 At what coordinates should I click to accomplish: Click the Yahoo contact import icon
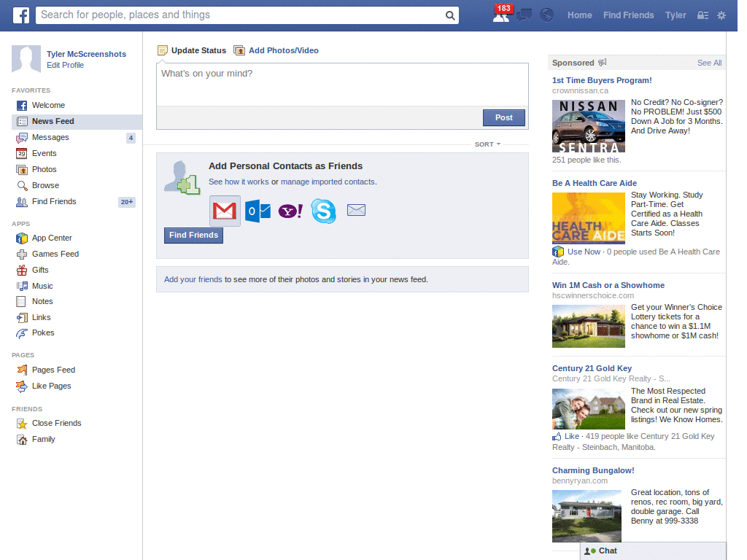point(290,211)
